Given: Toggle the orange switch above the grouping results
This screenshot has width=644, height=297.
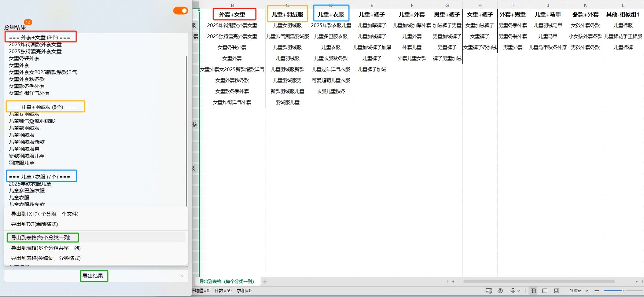Looking at the screenshot, I should pyautogui.click(x=180, y=11).
